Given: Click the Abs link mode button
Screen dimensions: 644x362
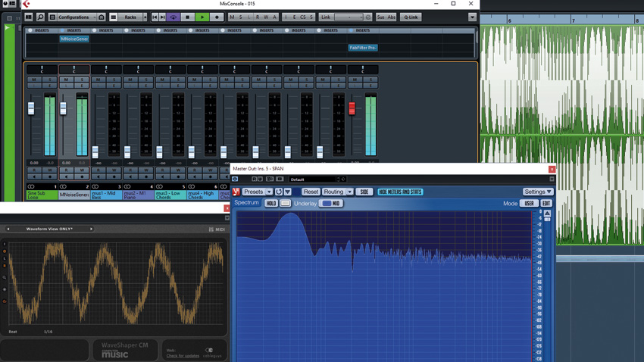Looking at the screenshot, I should click(392, 17).
